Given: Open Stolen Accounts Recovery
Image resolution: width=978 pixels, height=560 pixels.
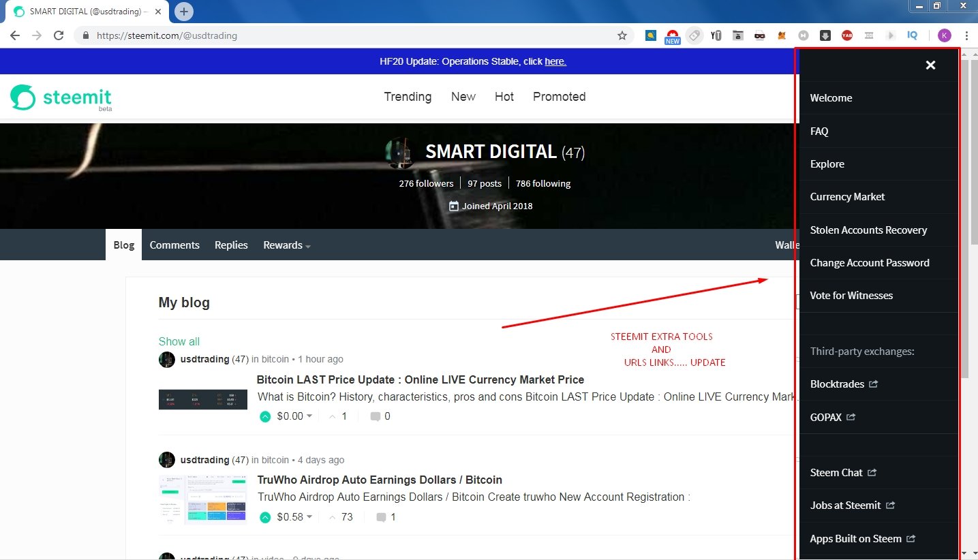Looking at the screenshot, I should pyautogui.click(x=868, y=230).
